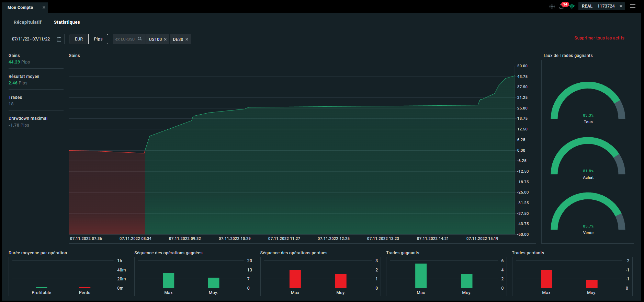Image resolution: width=644 pixels, height=302 pixels.
Task: Open the notifications bell
Action: tap(562, 7)
